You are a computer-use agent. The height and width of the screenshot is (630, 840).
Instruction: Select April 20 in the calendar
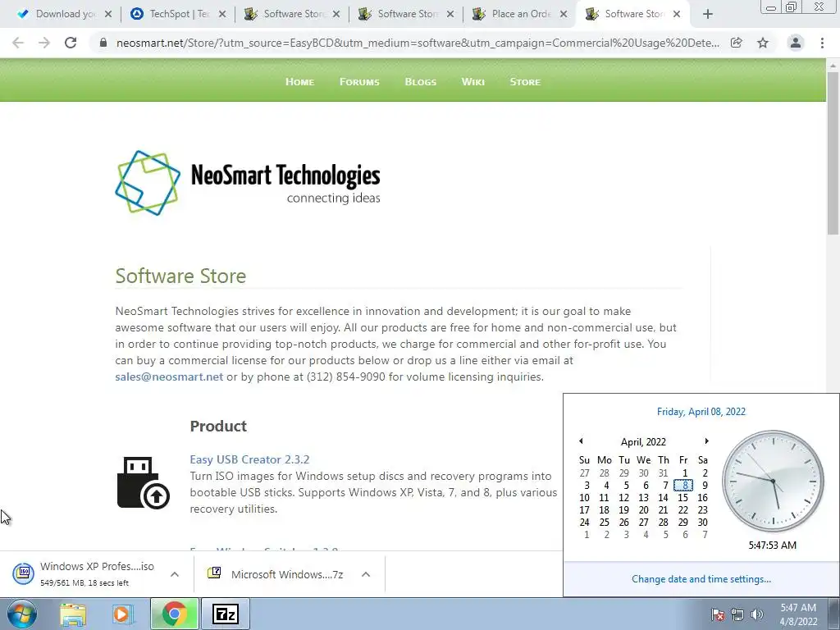(x=643, y=510)
